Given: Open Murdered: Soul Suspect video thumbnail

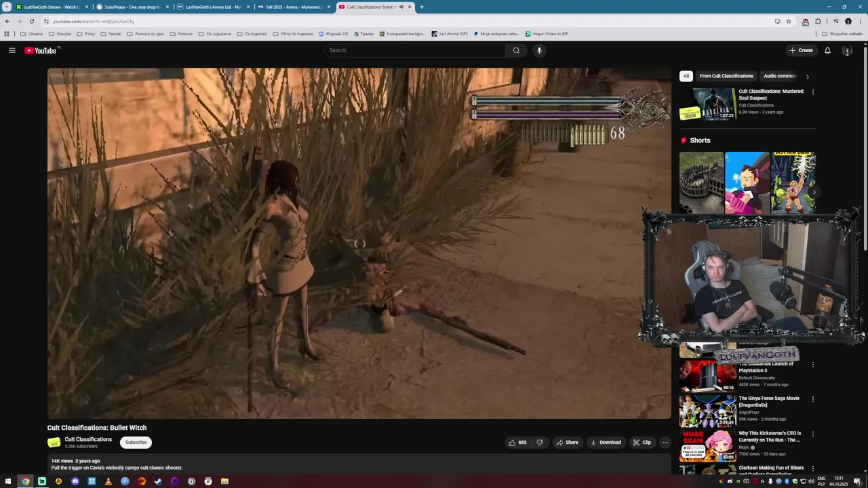Looking at the screenshot, I should tap(707, 104).
